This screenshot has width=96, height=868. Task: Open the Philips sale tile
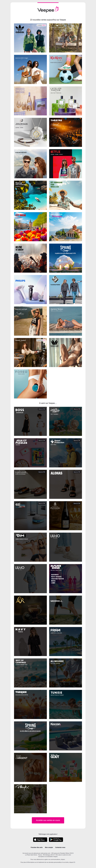click(x=30, y=289)
